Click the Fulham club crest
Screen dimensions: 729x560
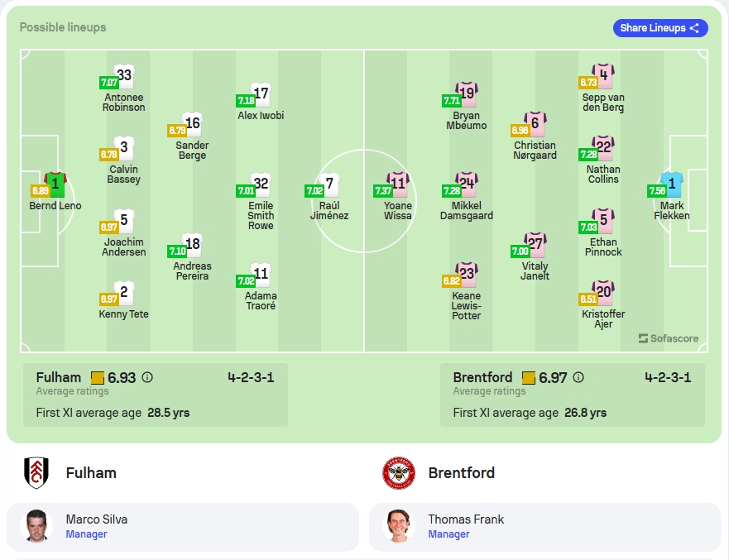(36, 472)
